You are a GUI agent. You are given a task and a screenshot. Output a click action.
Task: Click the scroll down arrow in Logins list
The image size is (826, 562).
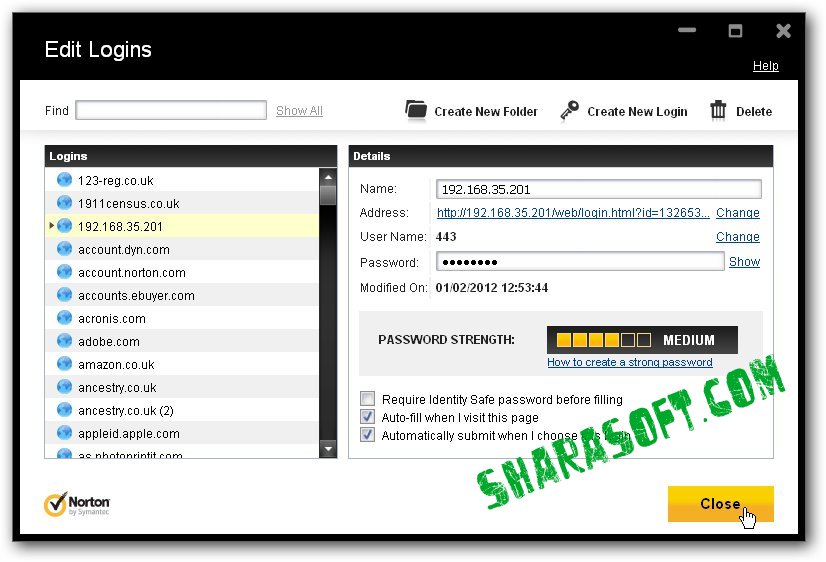(x=328, y=449)
